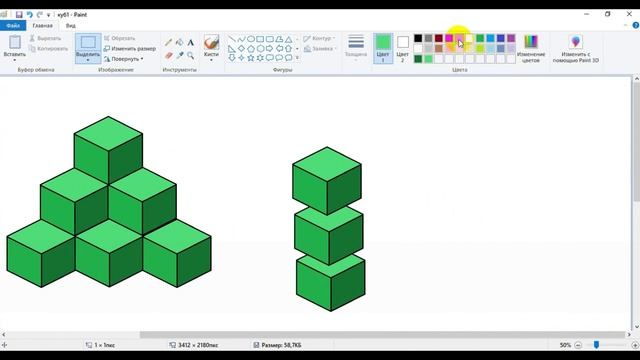Choose the Six-point star shape

(260, 58)
